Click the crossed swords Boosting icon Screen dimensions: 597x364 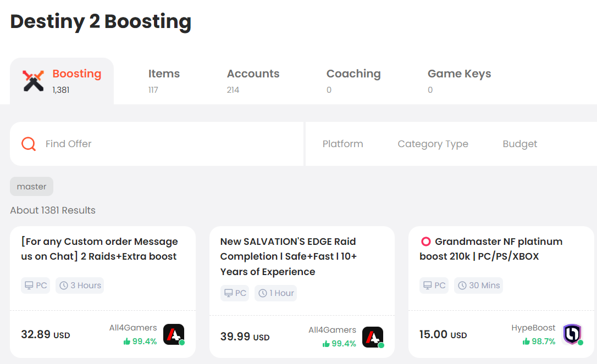coord(33,81)
